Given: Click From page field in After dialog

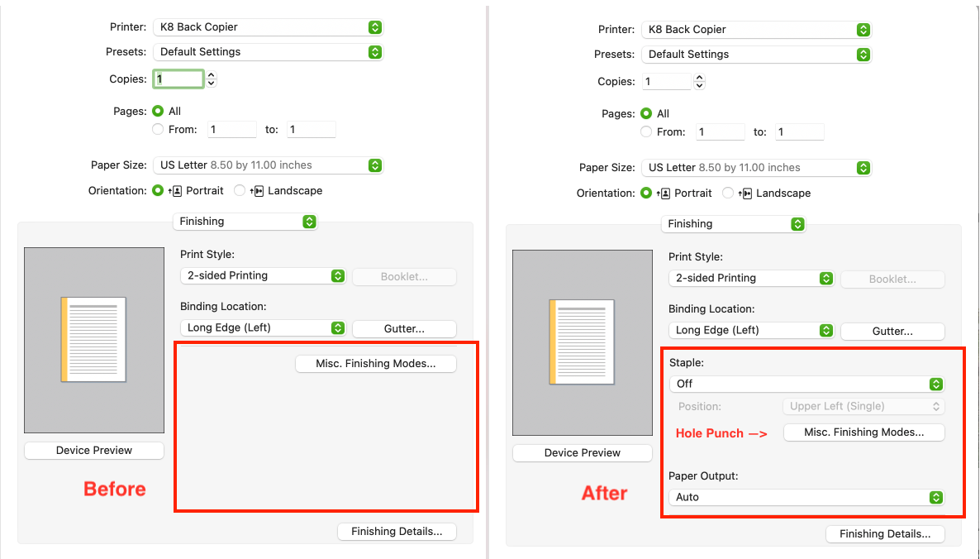Looking at the screenshot, I should [720, 132].
